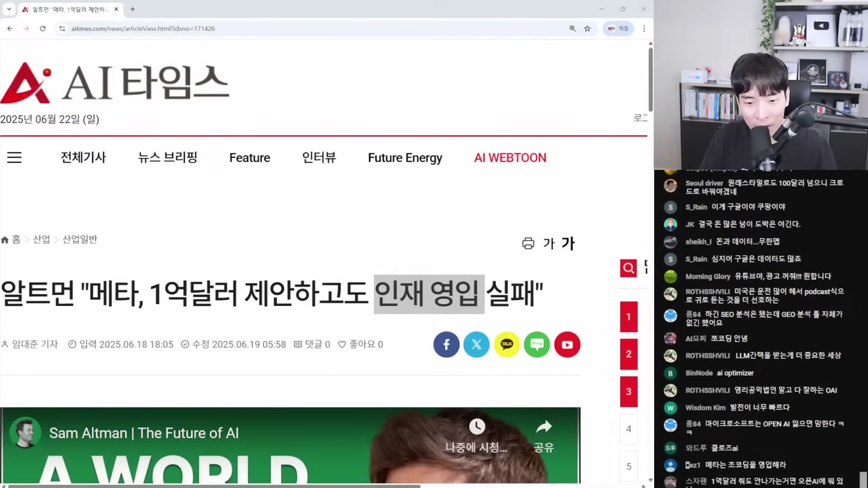
Task: Share to Naver blog icon
Action: tap(537, 345)
